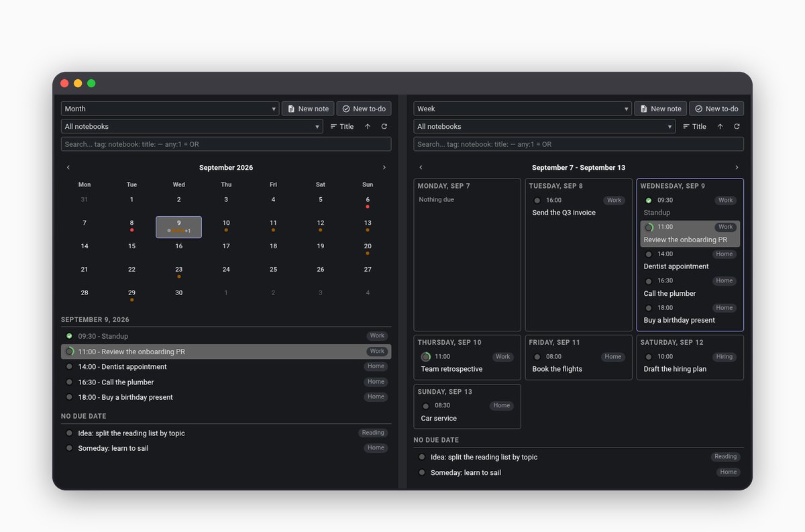Open the Week view dropdown
Viewport: 805px width, 532px height.
(523, 109)
